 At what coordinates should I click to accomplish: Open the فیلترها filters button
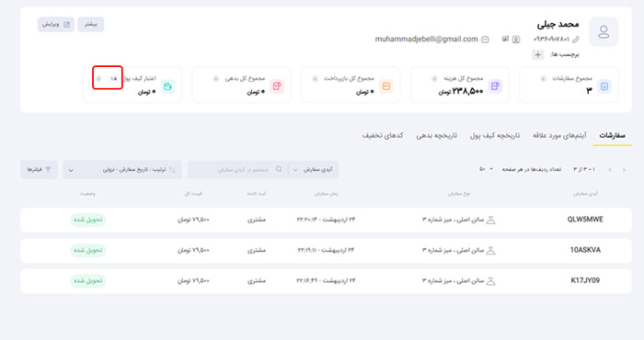coord(39,170)
